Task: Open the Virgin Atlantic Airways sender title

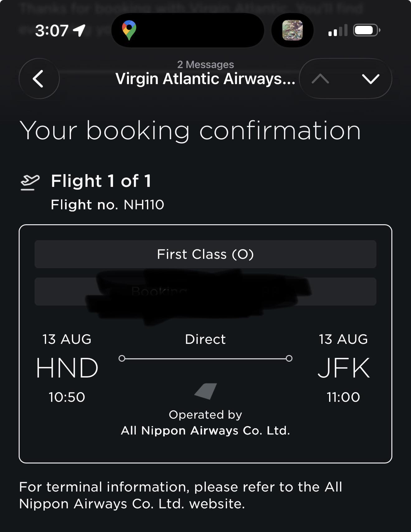Action: [x=205, y=78]
